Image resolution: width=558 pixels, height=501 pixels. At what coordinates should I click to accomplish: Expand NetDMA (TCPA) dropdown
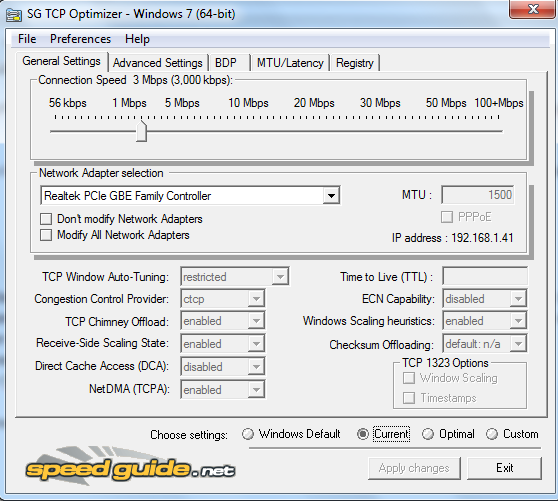[256, 390]
